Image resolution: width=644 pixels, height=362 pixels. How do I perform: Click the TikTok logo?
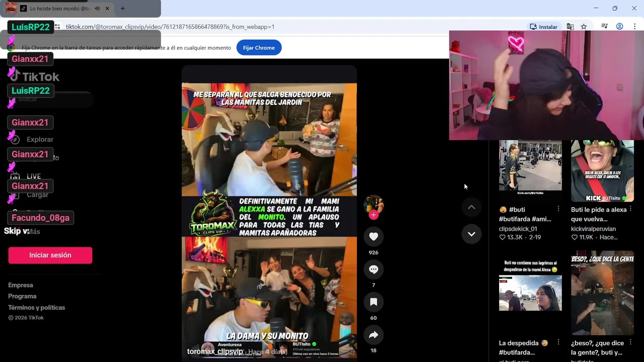click(x=34, y=76)
